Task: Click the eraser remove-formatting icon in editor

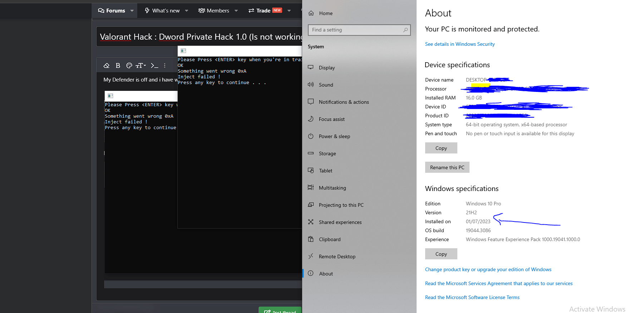Action: pyautogui.click(x=107, y=65)
